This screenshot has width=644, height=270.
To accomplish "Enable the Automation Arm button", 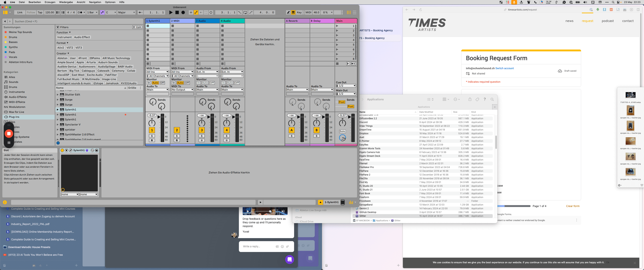I will tap(196, 12).
